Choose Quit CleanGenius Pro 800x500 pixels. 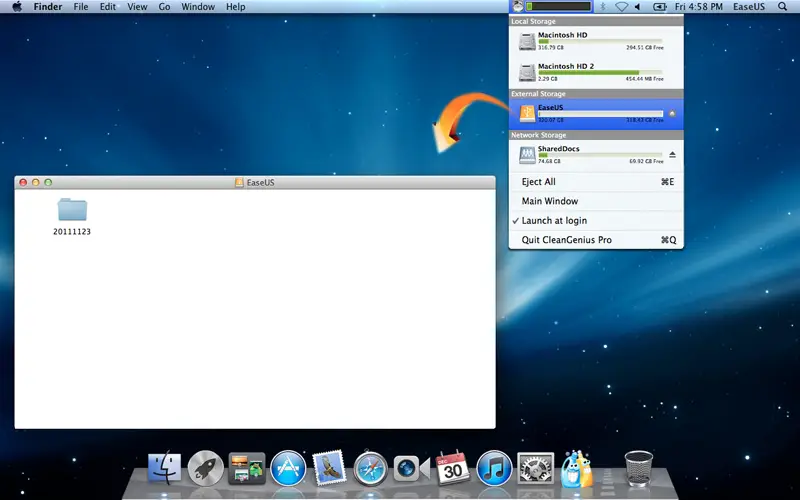click(x=596, y=240)
